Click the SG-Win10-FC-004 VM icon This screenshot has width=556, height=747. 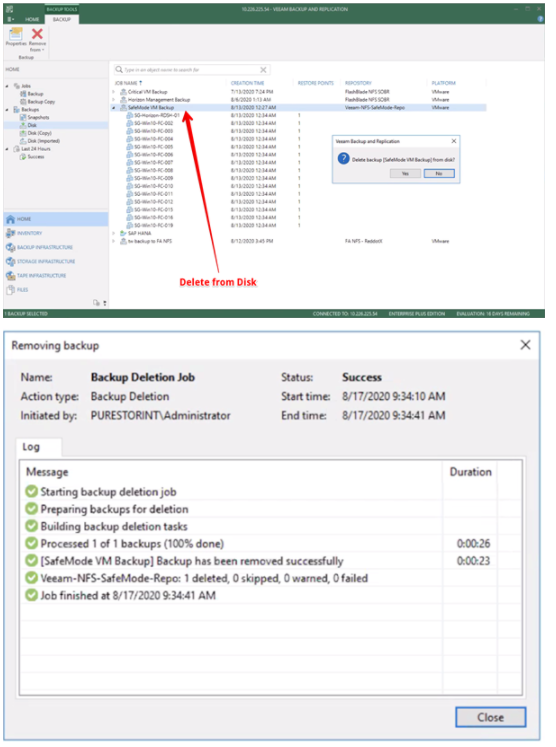[x=130, y=139]
